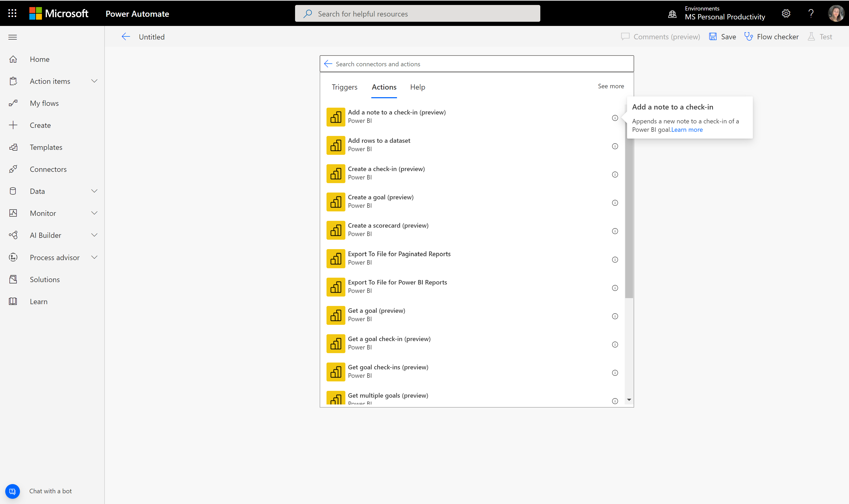The image size is (849, 504).
Task: Click the Add rows to dataset Power BI icon
Action: tap(336, 145)
